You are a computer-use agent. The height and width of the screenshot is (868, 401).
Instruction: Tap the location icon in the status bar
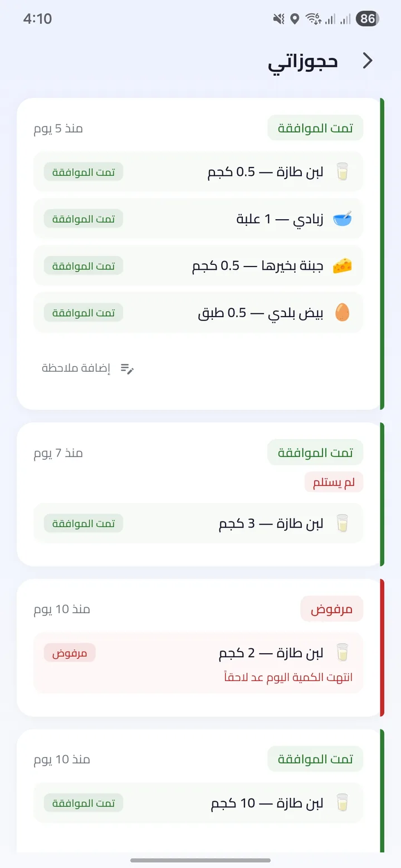point(295,19)
